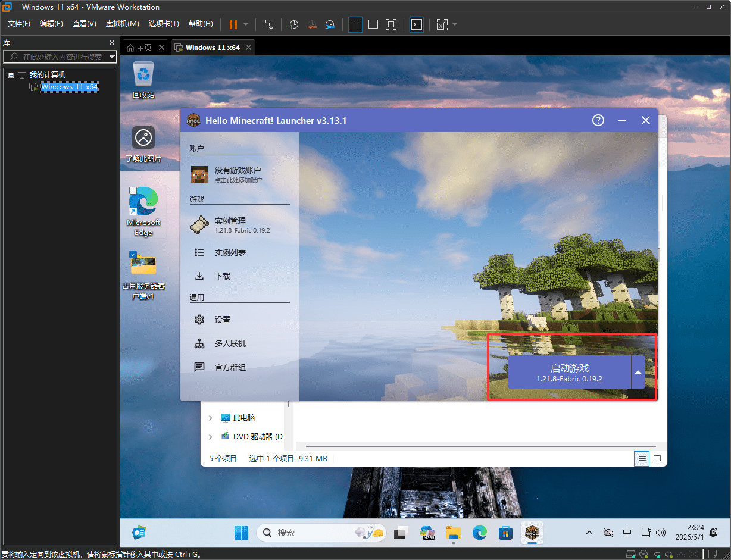This screenshot has width=731, height=560.
Task: Open Microsoft Store from the taskbar
Action: tap(506, 533)
